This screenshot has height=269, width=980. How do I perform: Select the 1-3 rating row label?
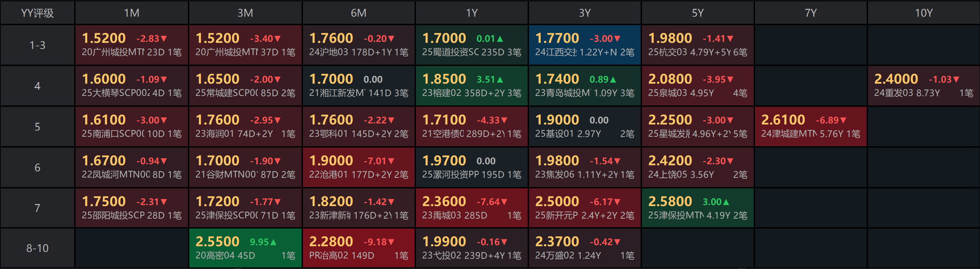tap(37, 45)
